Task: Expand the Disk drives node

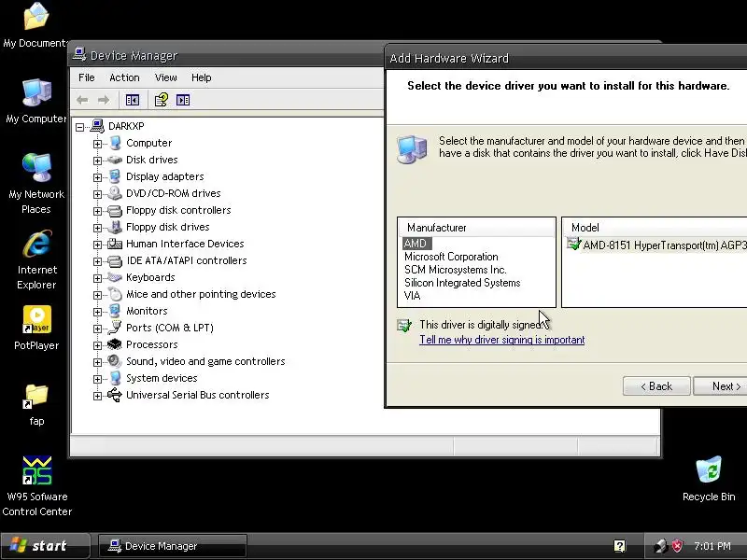Action: tap(98, 161)
